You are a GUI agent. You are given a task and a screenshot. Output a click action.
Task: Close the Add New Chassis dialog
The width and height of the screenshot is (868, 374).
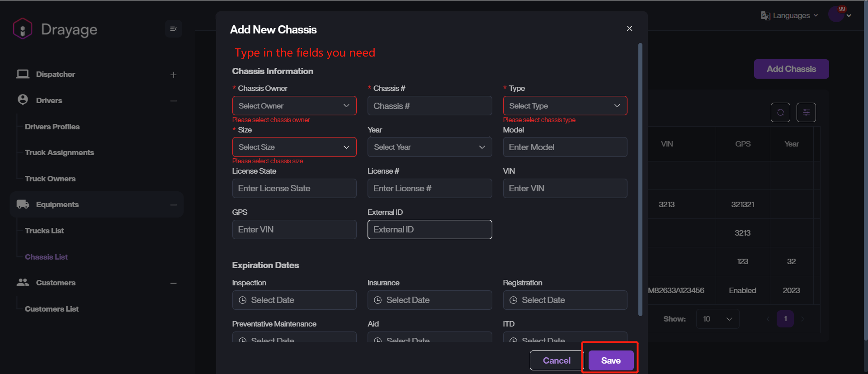click(x=629, y=28)
